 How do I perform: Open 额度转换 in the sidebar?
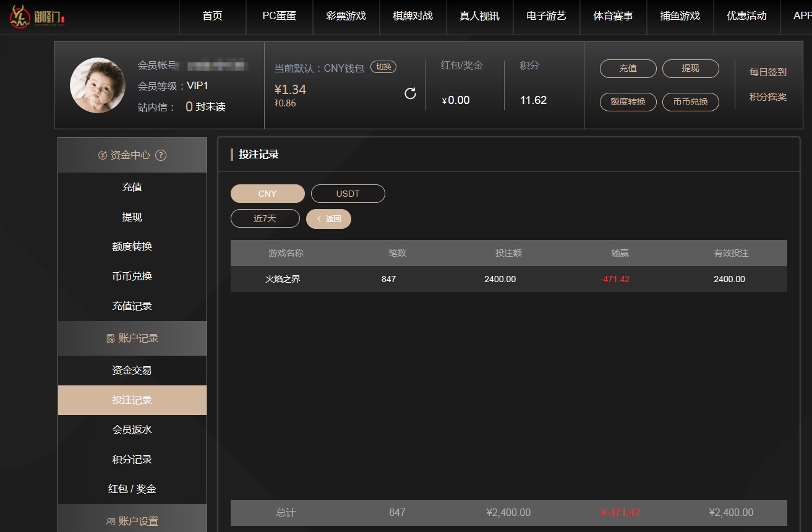(x=132, y=246)
